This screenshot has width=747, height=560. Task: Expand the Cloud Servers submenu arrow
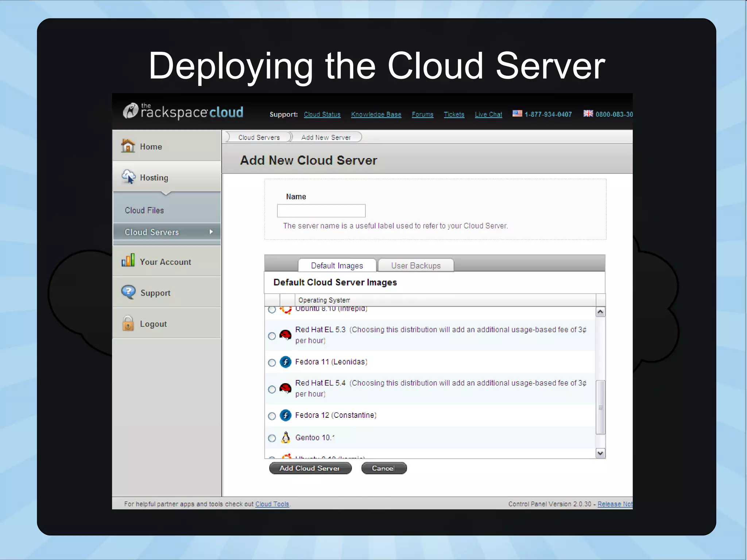[x=211, y=232]
